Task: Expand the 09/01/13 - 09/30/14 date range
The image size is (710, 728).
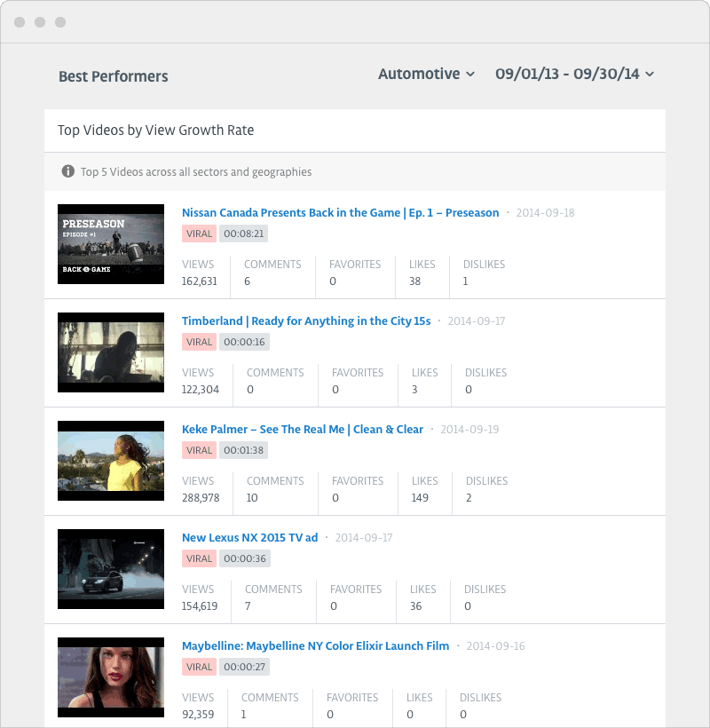Action: (x=574, y=74)
